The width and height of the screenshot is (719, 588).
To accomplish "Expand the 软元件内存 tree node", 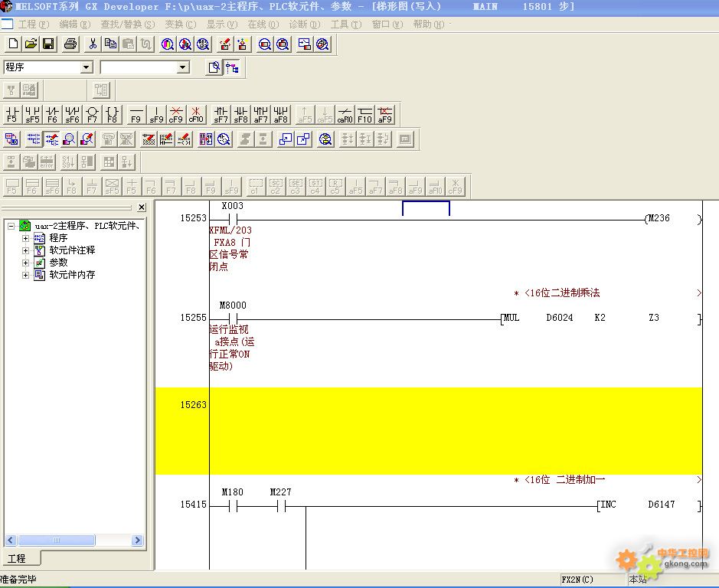I will pyautogui.click(x=26, y=275).
